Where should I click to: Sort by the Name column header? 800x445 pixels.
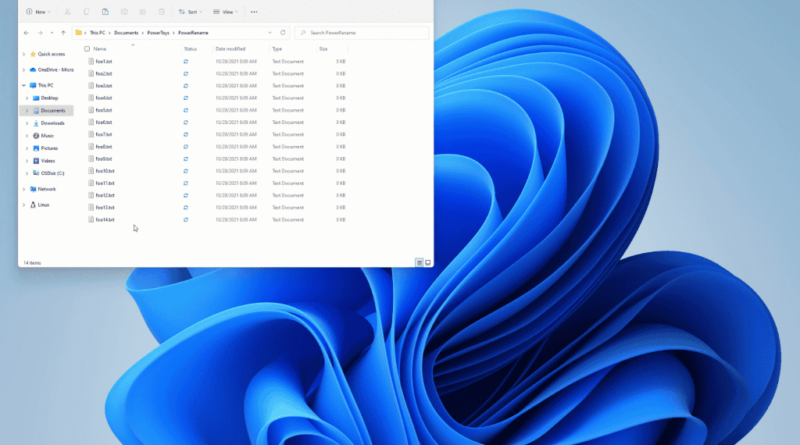[x=100, y=49]
